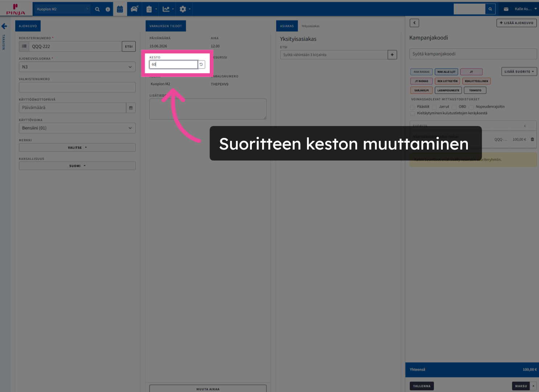The width and height of the screenshot is (539, 392).
Task: Tick the Päästöt checkbox
Action: [413, 107]
